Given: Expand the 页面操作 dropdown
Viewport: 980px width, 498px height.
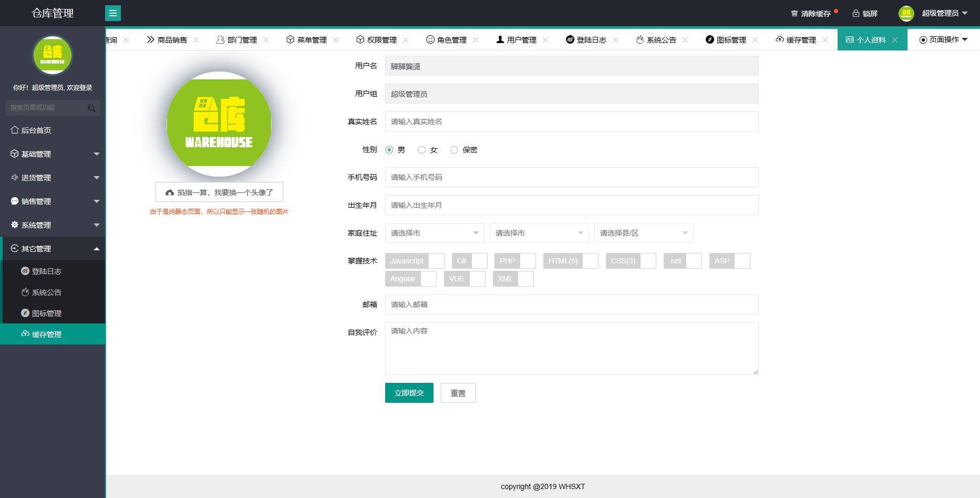Looking at the screenshot, I should pos(943,40).
